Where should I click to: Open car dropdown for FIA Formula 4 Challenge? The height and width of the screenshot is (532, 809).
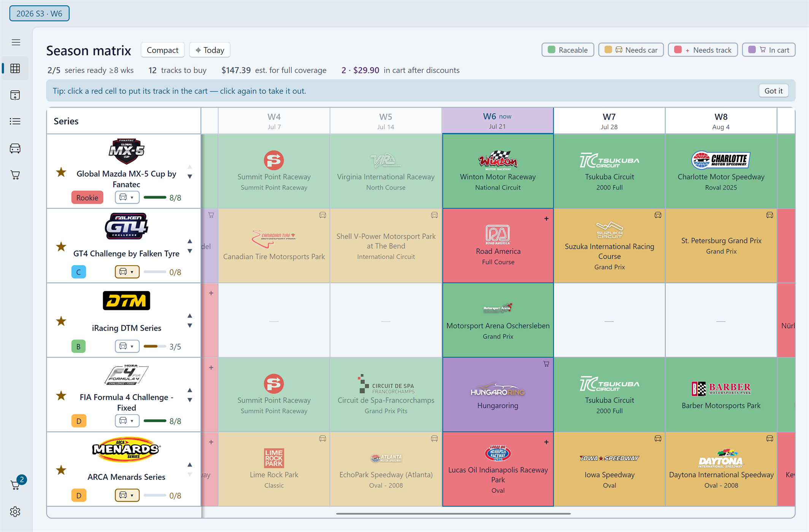(127, 421)
